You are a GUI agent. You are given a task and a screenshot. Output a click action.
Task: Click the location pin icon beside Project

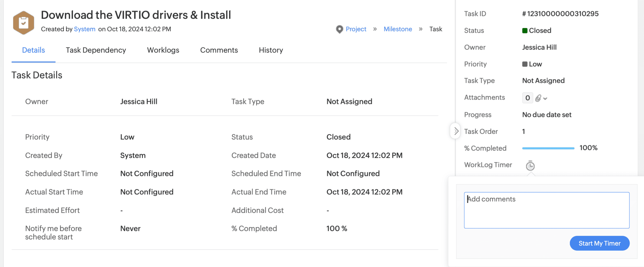(x=339, y=29)
